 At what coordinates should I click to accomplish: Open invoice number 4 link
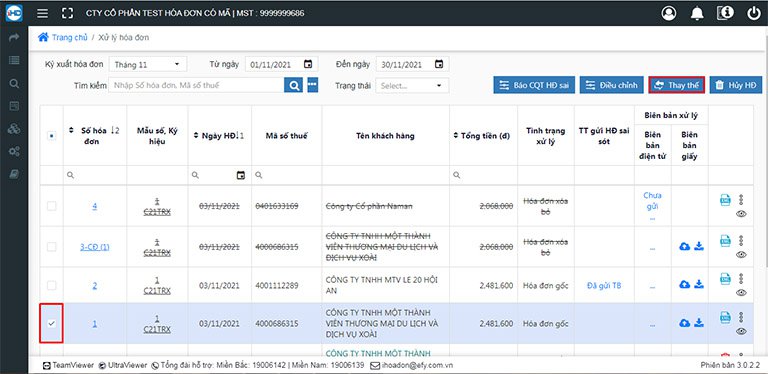(x=95, y=206)
